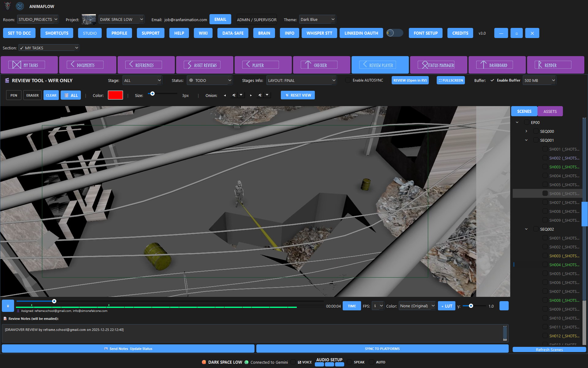Open the Status TODO dropdown
588x368 pixels.
(210, 80)
